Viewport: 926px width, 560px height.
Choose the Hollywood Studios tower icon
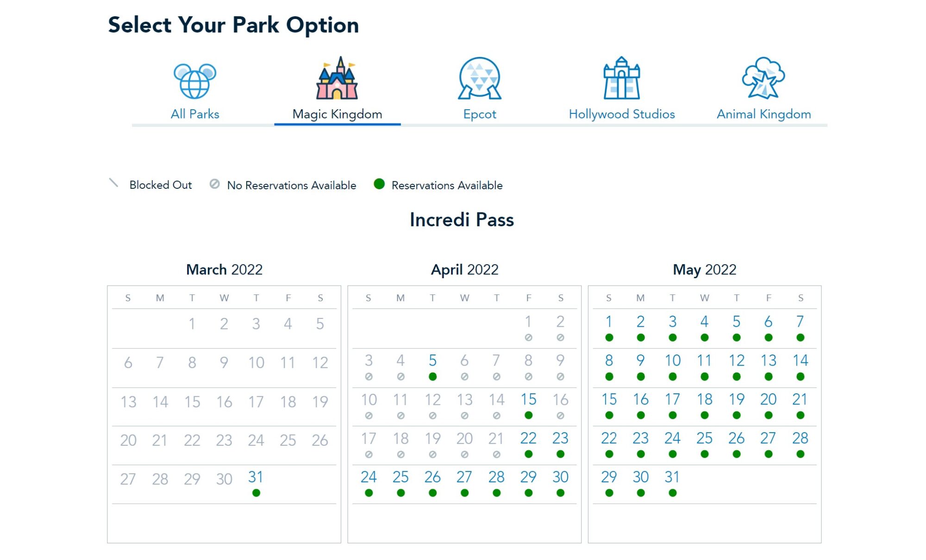621,78
